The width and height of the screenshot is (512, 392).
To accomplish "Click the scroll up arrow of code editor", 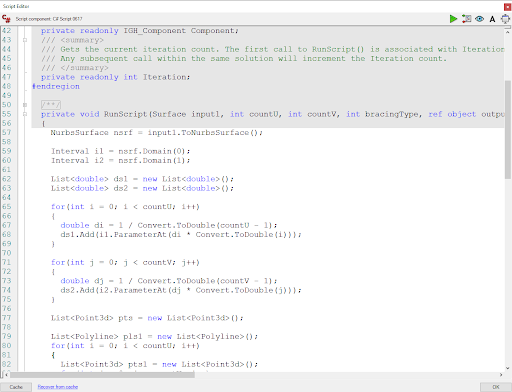I will tap(507, 32).
